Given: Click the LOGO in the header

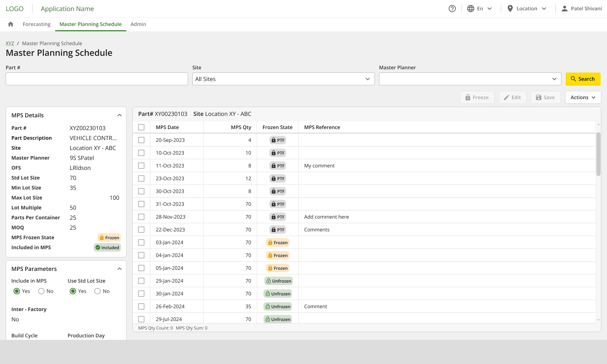Looking at the screenshot, I should coord(15,9).
